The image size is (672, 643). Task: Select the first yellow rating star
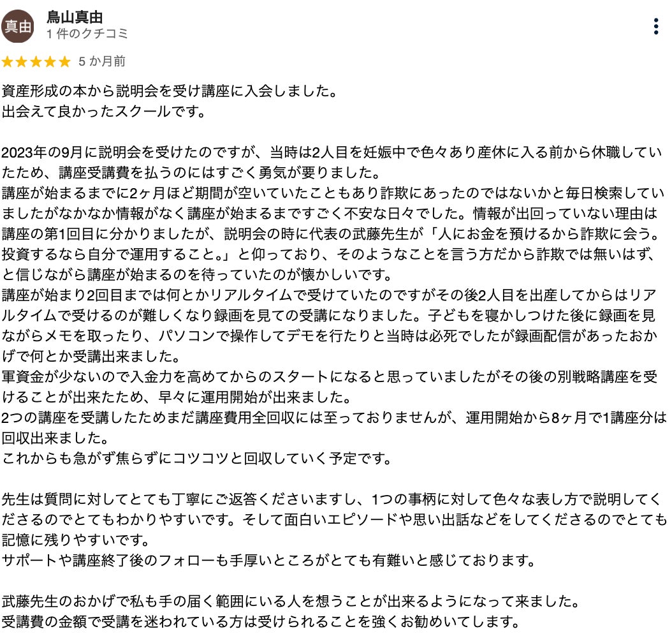click(x=7, y=62)
